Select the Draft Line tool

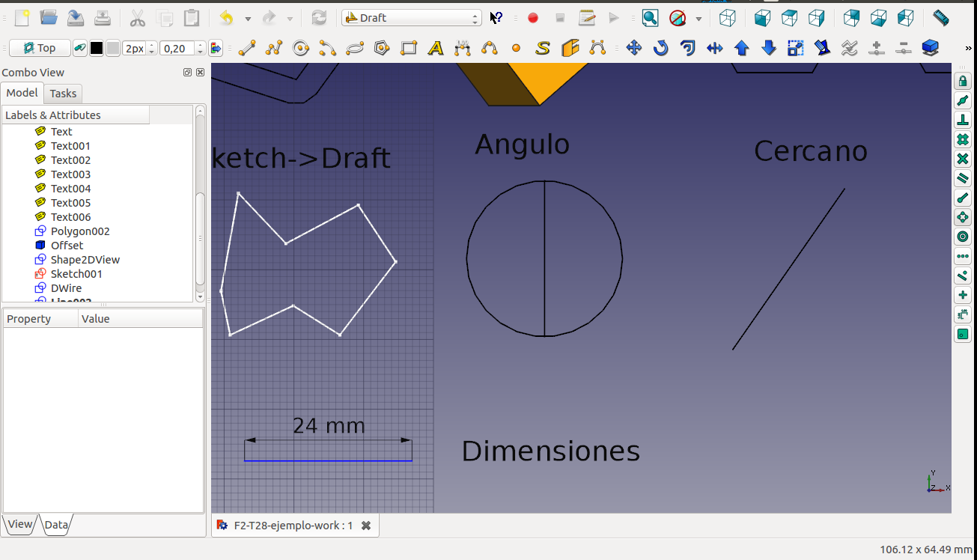click(246, 49)
